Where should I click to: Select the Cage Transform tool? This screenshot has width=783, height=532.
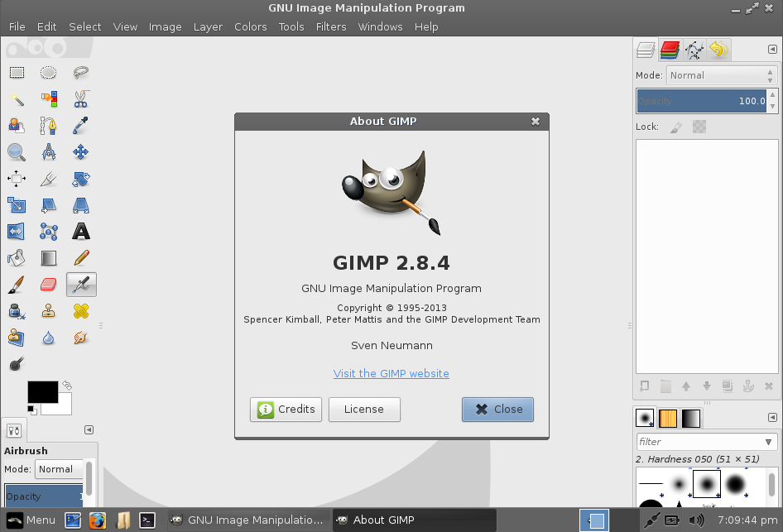(49, 232)
